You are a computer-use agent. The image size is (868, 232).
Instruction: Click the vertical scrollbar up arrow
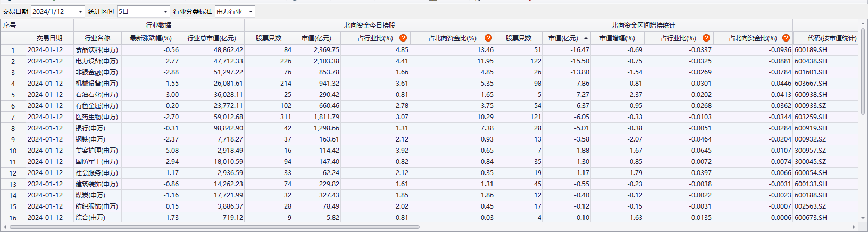[864, 23]
